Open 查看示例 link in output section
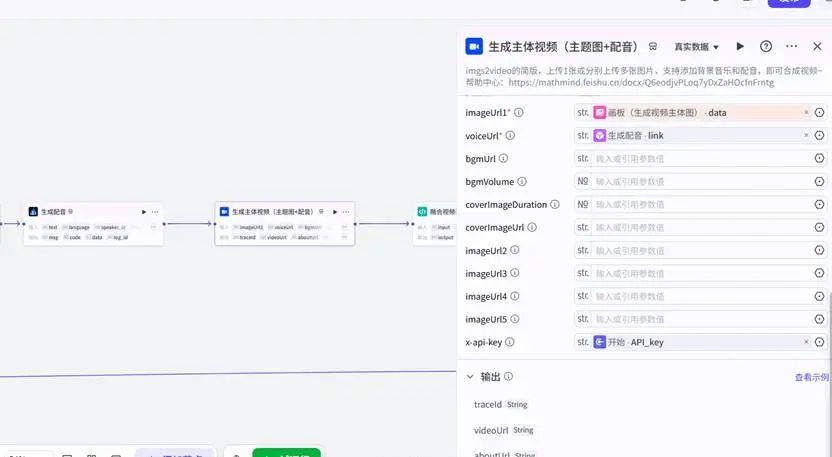 811,377
